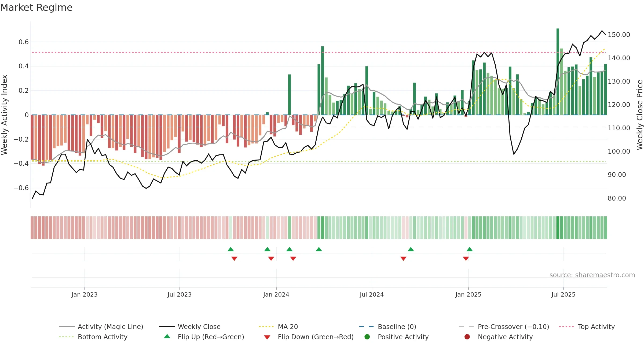
Task: Click the 100.00 price tick label
Action: (x=619, y=152)
